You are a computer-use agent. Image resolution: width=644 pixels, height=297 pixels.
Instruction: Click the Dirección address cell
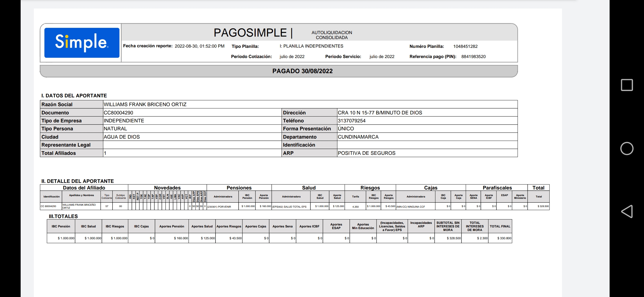(x=380, y=113)
